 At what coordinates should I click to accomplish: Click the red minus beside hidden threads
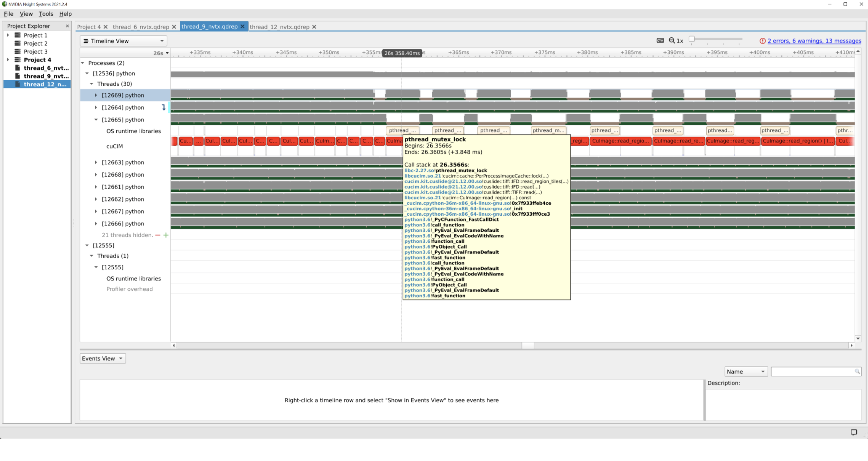point(158,235)
